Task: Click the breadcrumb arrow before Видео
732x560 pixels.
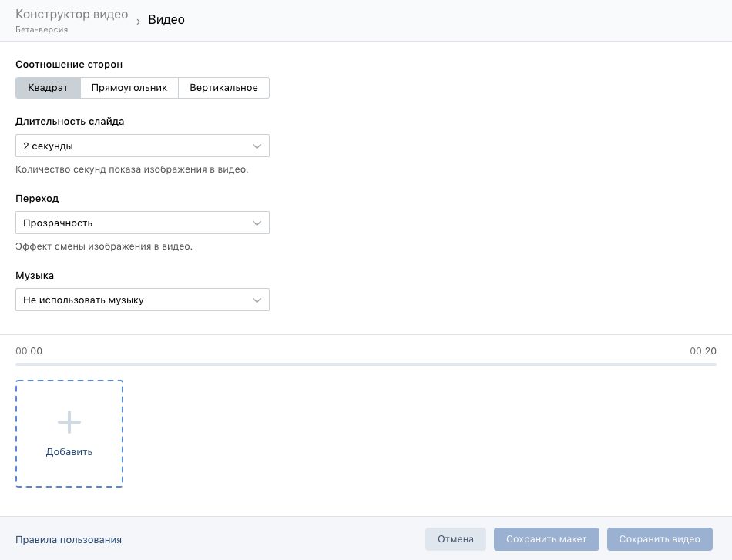Action: click(139, 22)
